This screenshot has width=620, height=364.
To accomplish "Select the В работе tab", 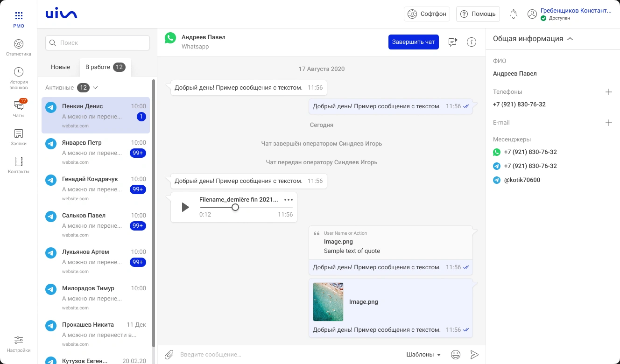I will coord(105,67).
